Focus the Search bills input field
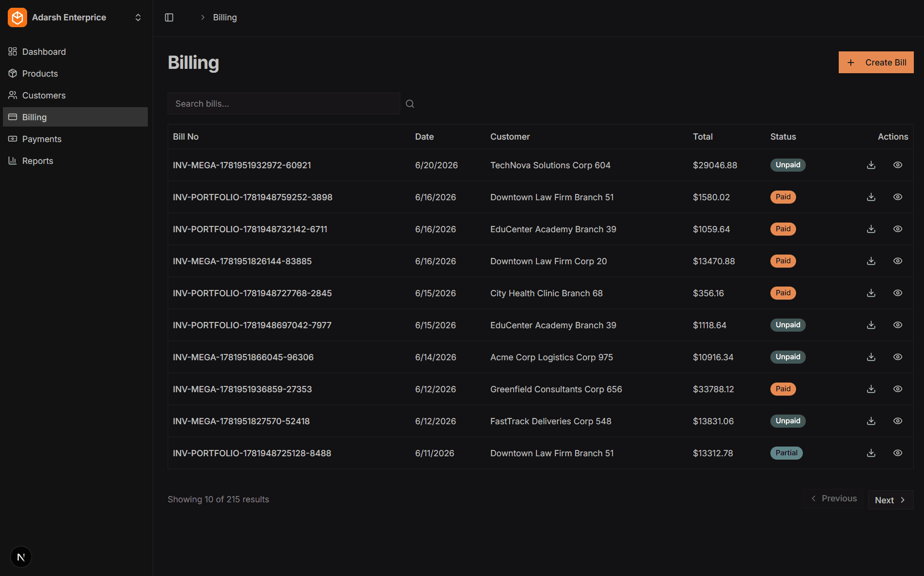The width and height of the screenshot is (924, 576). tap(283, 103)
